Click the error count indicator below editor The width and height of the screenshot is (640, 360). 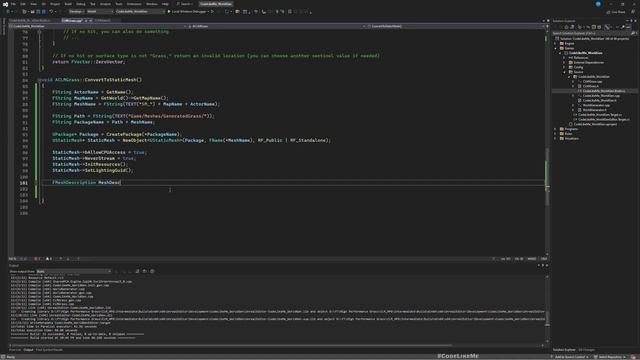pos(37,259)
